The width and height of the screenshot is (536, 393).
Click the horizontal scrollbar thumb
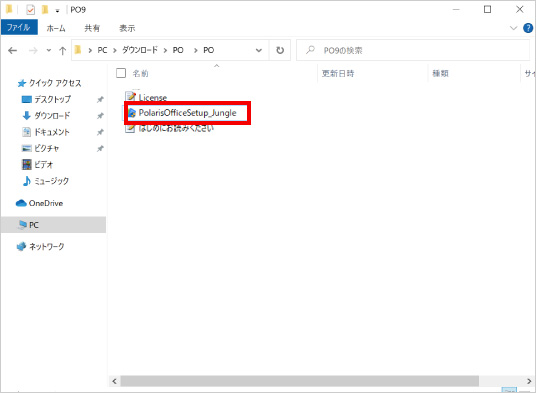tap(299, 381)
